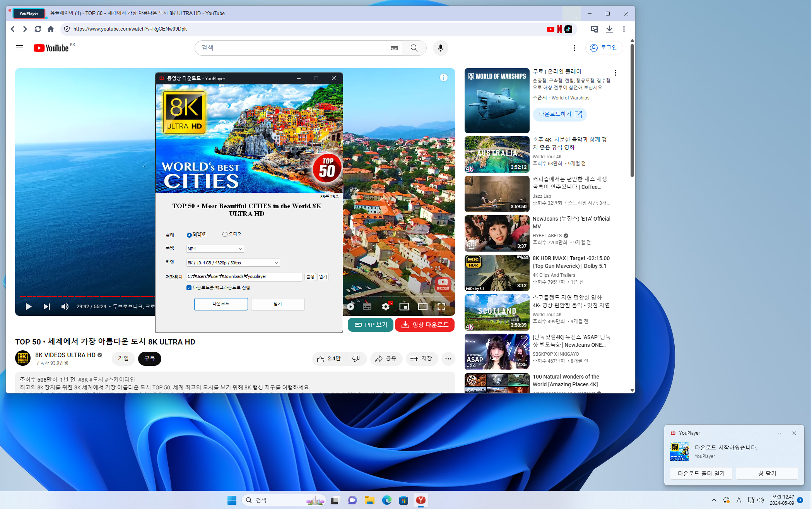
Task: Enter fullscreen mode on the video
Action: tap(441, 307)
